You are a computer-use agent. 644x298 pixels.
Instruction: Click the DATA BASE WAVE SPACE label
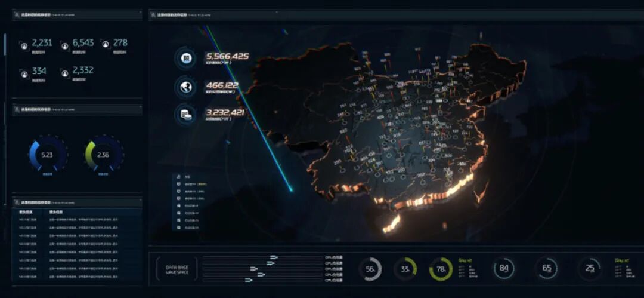(177, 269)
